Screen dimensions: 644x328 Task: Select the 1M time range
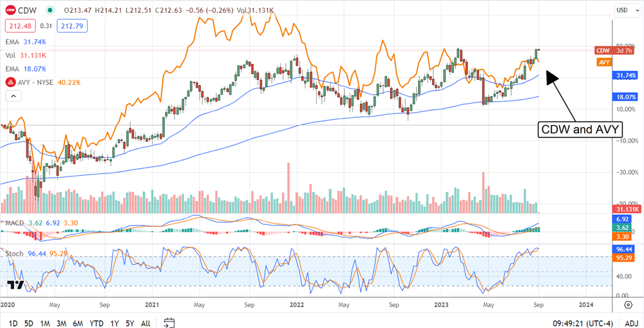coord(45,323)
